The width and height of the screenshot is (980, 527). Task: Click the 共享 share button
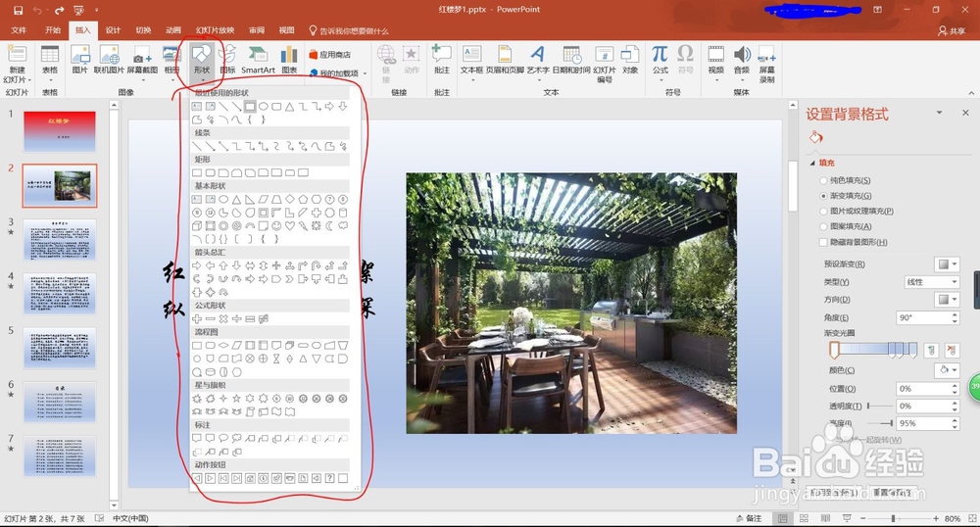952,30
